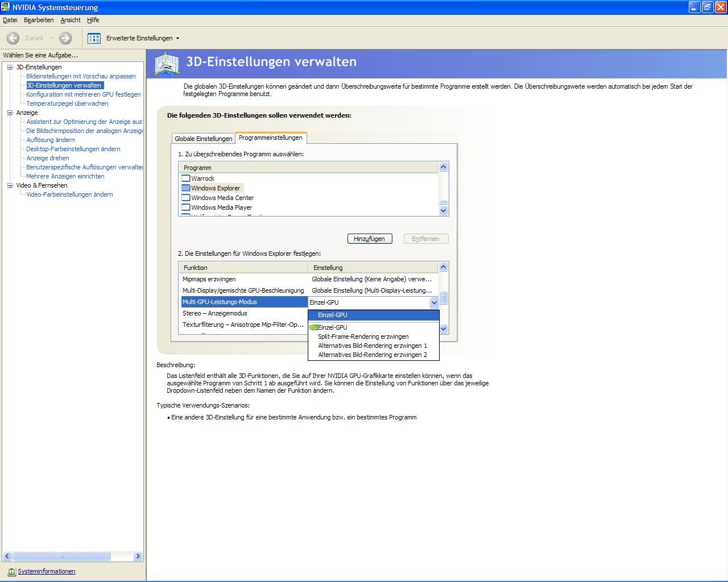Open Die Bildschirmposition der analogen Anzeige
728x582 pixels.
[85, 131]
